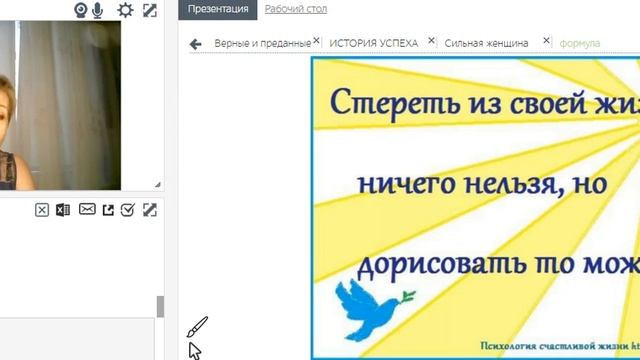Image resolution: width=640 pixels, height=360 pixels.
Task: Click the pop-out share arrow icon
Action: pos(108,210)
